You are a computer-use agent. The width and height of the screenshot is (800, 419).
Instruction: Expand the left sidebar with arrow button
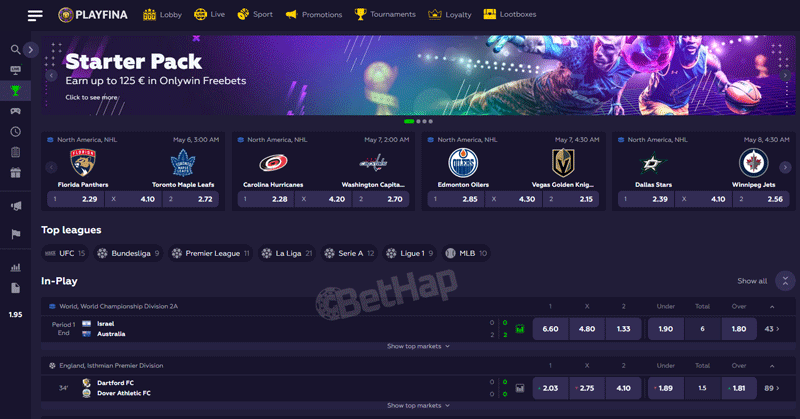(31, 50)
